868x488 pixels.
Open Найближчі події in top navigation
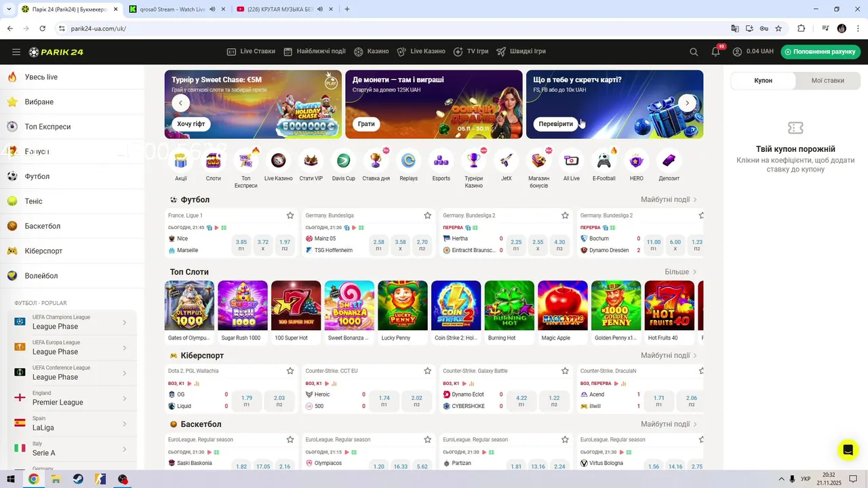pos(315,52)
